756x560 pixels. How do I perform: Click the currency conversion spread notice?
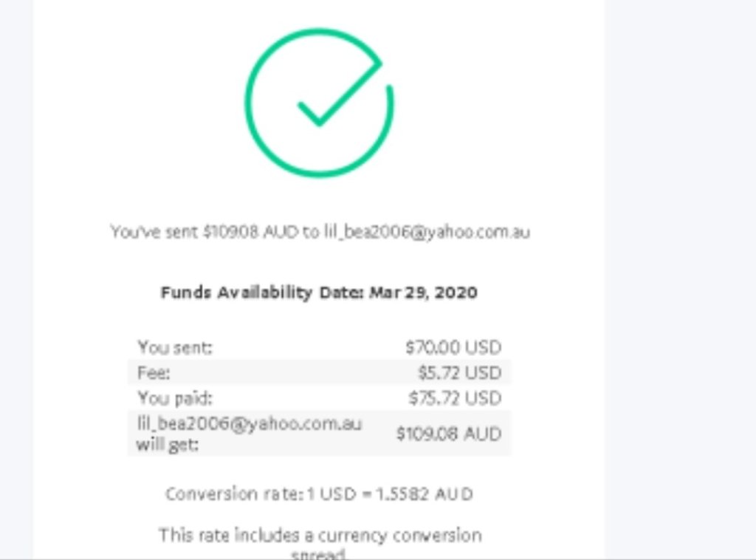click(319, 535)
